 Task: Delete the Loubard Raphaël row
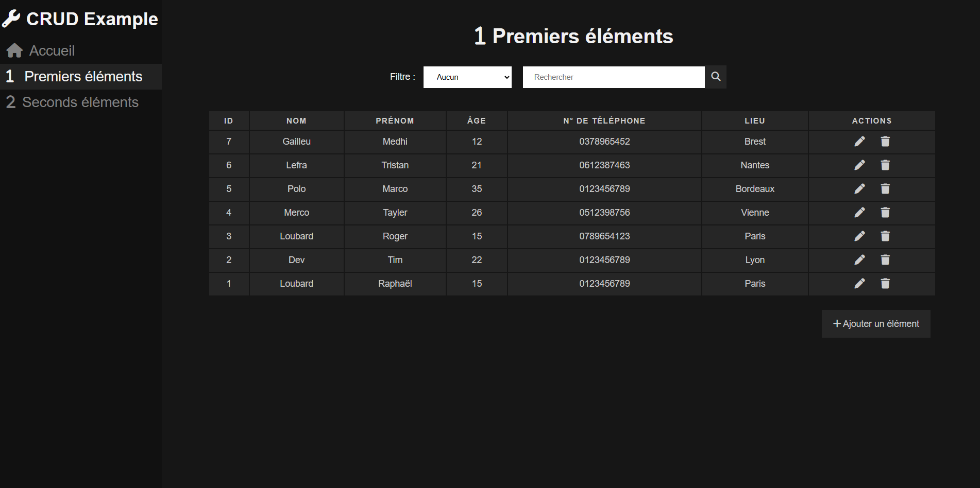(885, 284)
